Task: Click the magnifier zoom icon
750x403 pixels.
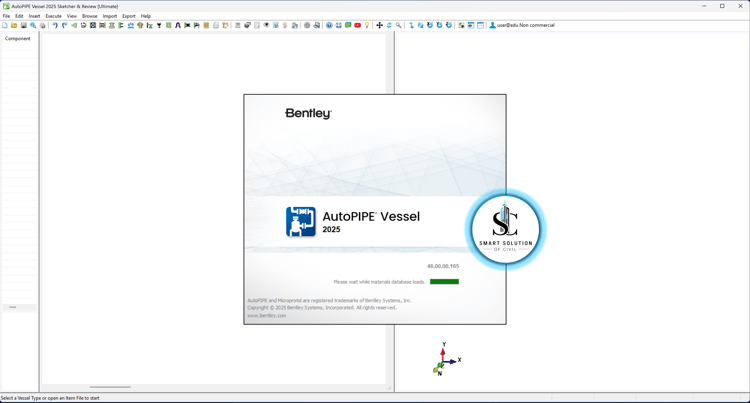Action: tap(398, 25)
